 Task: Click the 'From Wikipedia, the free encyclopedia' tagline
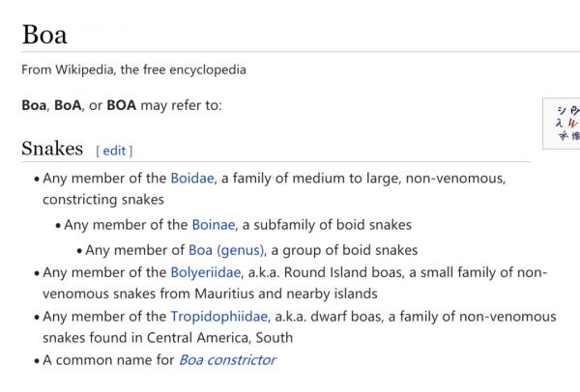click(133, 70)
